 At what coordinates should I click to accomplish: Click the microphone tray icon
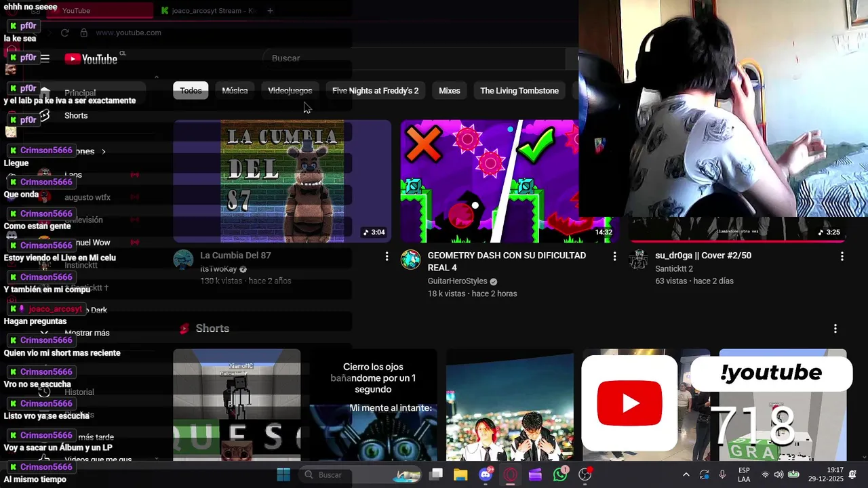722,474
